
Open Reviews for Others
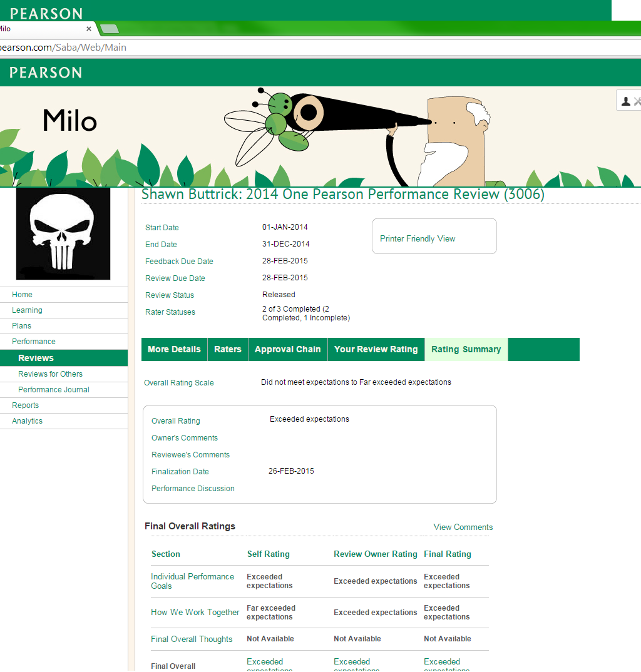pos(50,374)
